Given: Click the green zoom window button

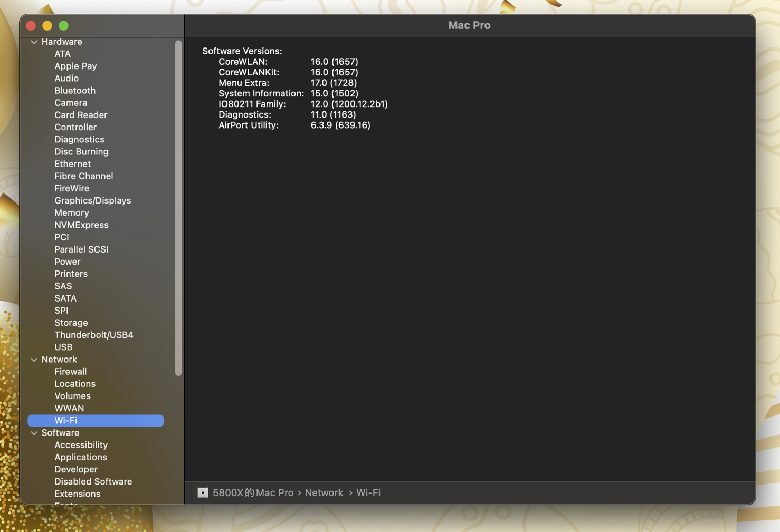Looking at the screenshot, I should 63,25.
